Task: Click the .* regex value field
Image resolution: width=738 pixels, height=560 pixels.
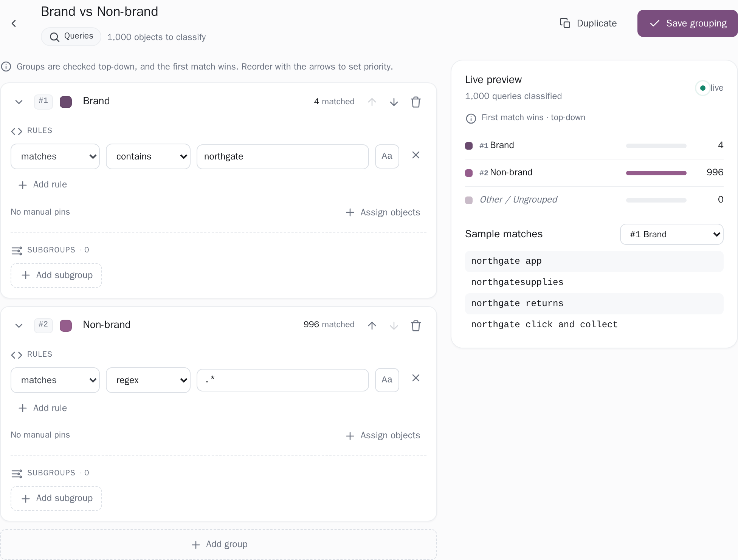Action: coord(283,380)
